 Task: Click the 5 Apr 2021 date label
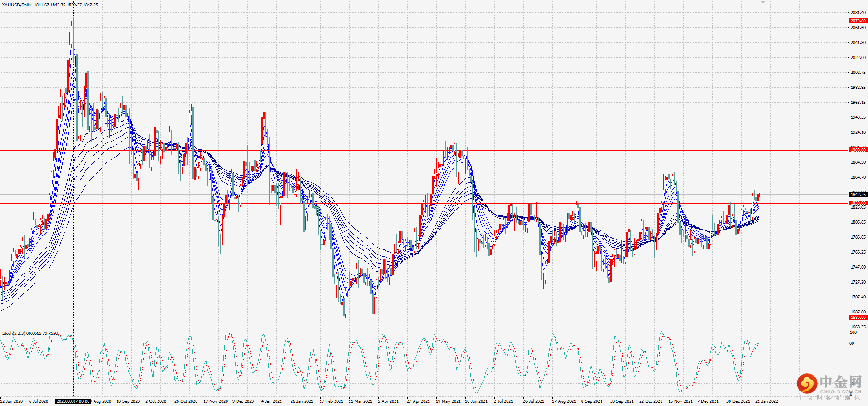(388, 401)
